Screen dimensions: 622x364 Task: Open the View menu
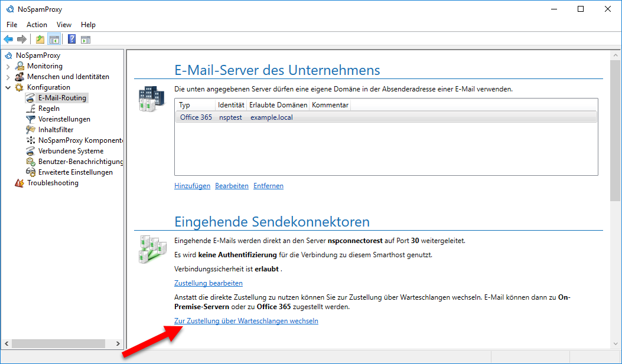(64, 25)
